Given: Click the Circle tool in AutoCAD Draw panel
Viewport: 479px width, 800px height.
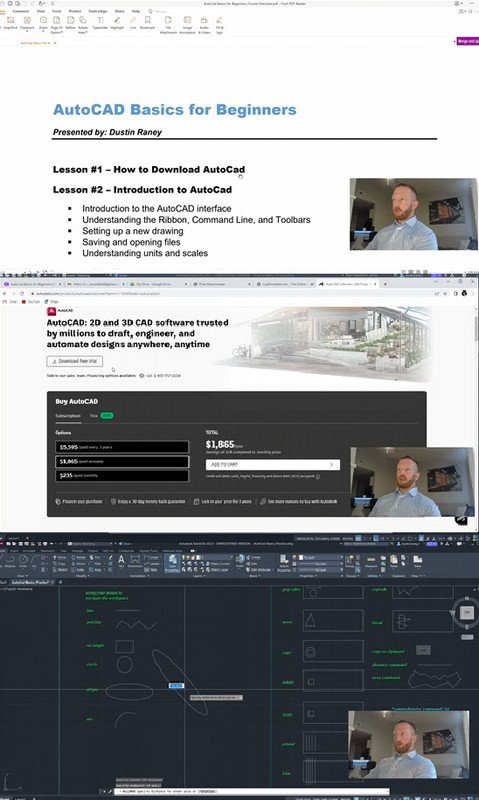Looking at the screenshot, I should pos(23,560).
